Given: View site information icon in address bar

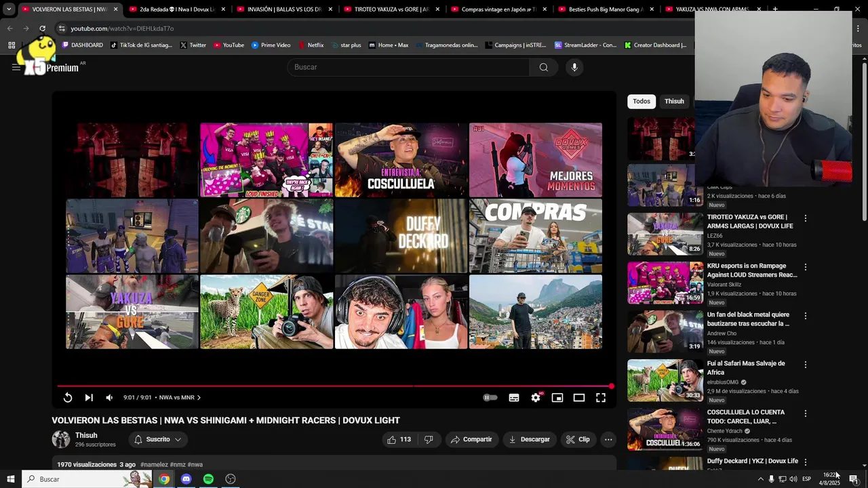Looking at the screenshot, I should click(x=62, y=28).
